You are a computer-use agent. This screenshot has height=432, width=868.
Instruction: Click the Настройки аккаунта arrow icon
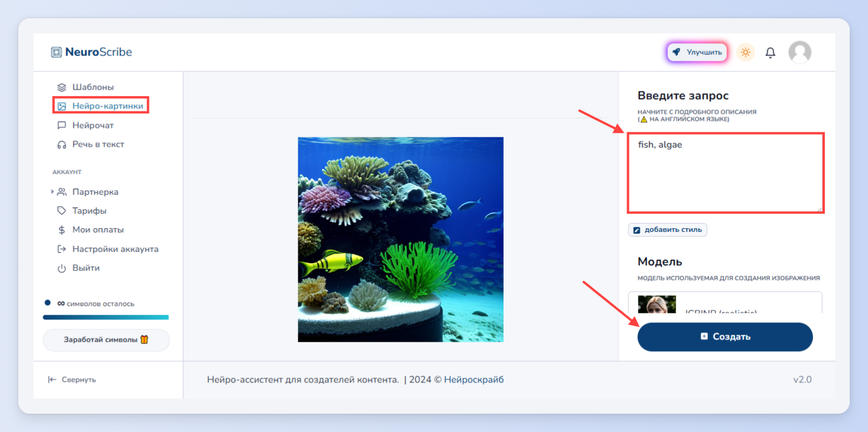(62, 249)
